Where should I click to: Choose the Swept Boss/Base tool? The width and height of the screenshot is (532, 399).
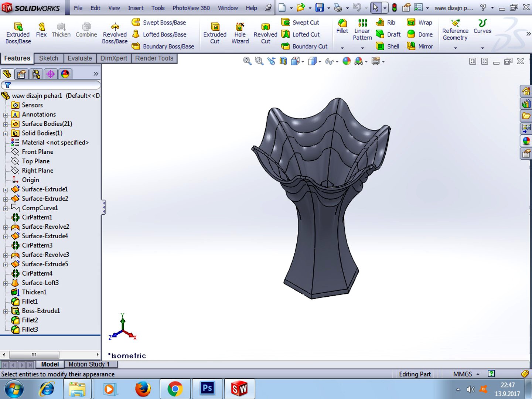(159, 23)
